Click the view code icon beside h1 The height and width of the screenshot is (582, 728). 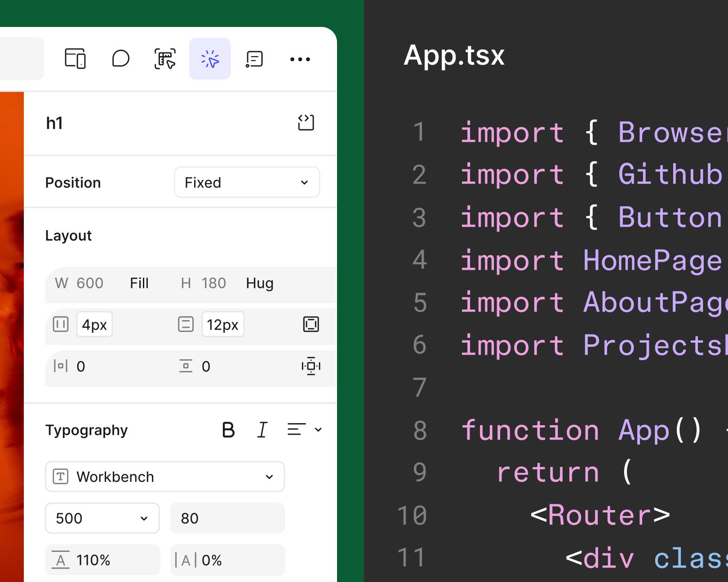pyautogui.click(x=306, y=123)
